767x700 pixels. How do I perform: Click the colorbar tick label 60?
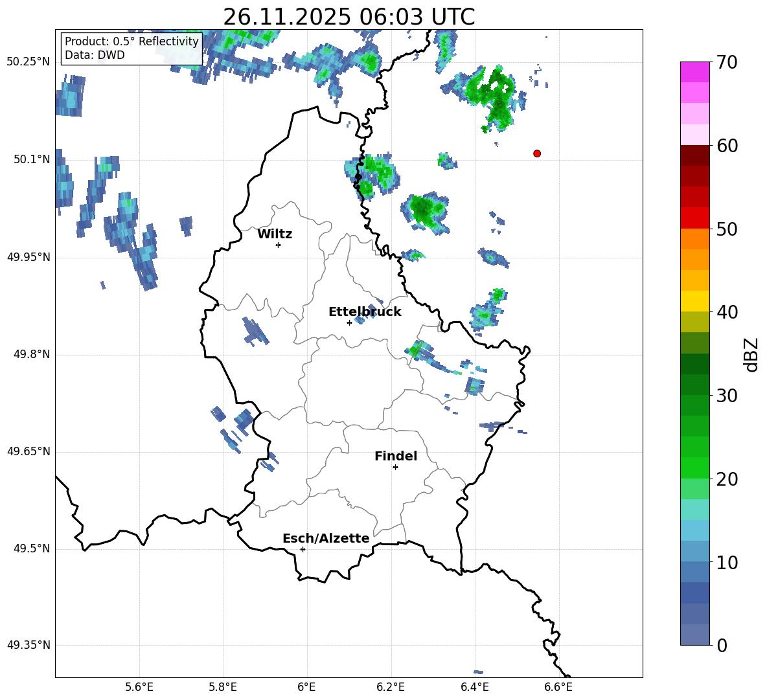[x=726, y=146]
